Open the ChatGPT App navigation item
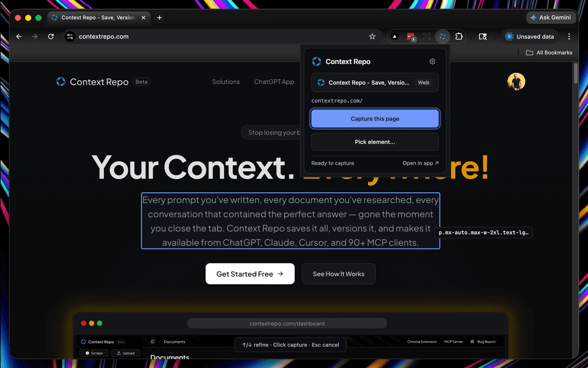588x368 pixels. (x=274, y=82)
